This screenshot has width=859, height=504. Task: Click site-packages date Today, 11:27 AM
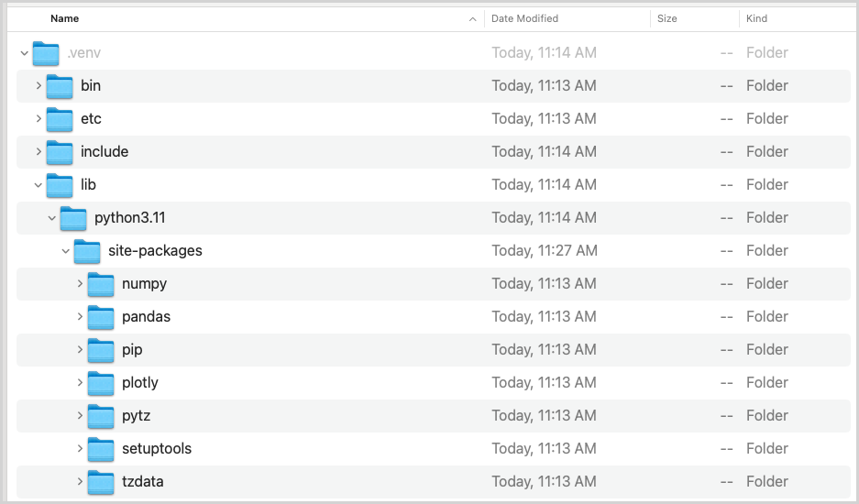[x=545, y=250]
